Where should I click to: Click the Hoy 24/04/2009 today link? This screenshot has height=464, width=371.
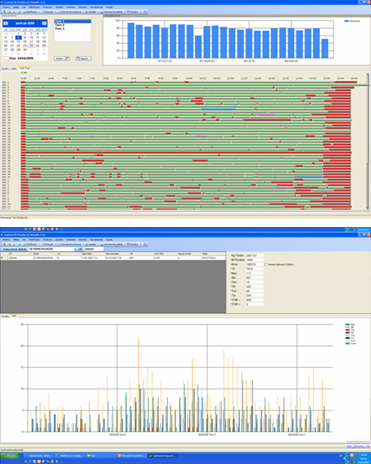19,58
